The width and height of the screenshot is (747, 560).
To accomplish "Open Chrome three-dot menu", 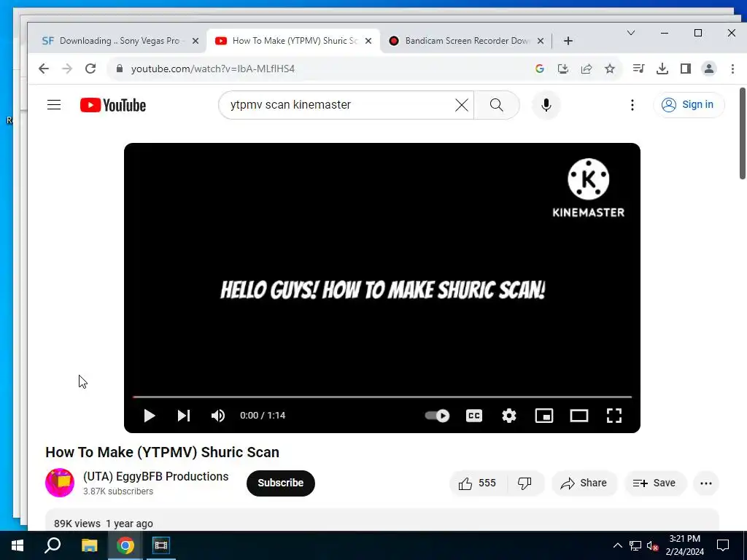I will [x=732, y=69].
